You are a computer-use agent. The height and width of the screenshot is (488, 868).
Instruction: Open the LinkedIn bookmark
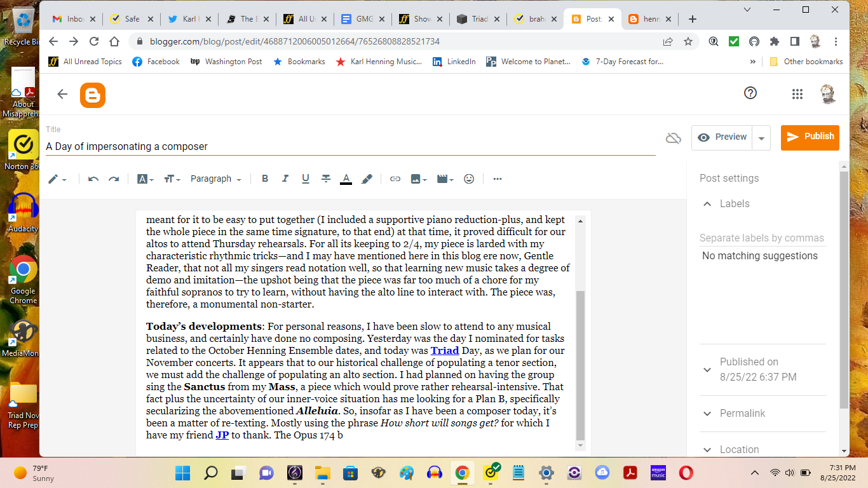pos(454,62)
